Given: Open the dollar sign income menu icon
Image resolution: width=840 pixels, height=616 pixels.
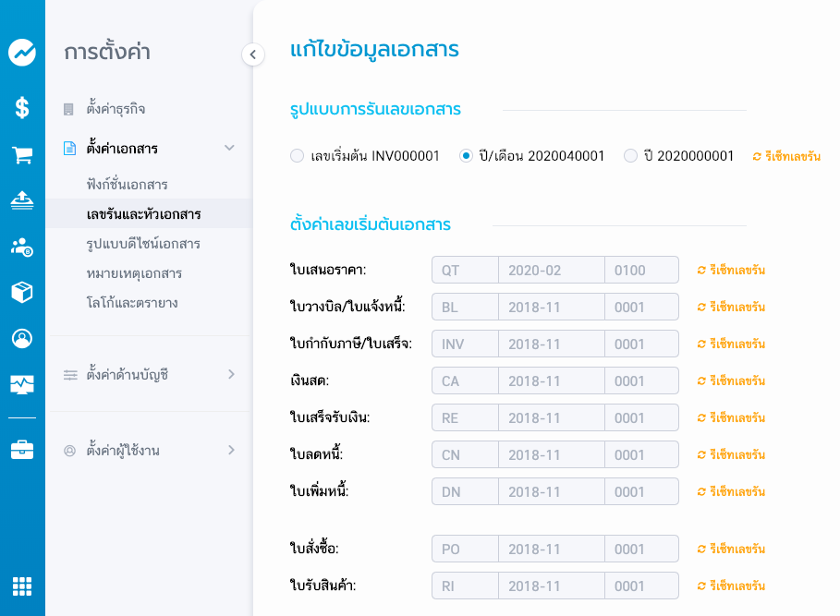Looking at the screenshot, I should coord(22,107).
